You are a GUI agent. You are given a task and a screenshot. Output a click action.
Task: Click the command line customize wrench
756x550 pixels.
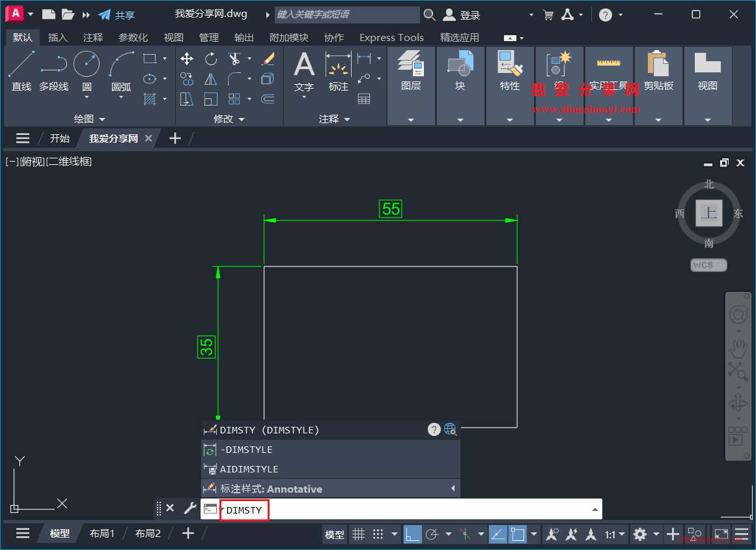(x=190, y=508)
